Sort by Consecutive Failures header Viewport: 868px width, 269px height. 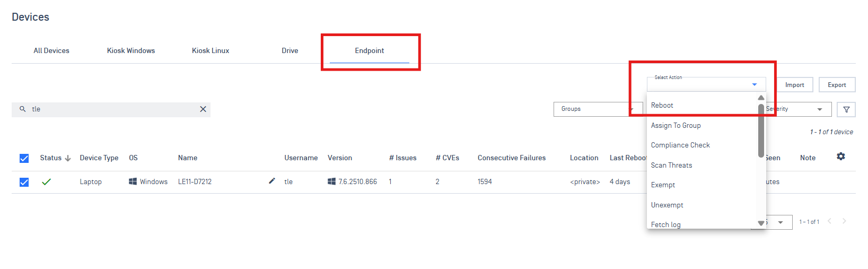point(512,158)
